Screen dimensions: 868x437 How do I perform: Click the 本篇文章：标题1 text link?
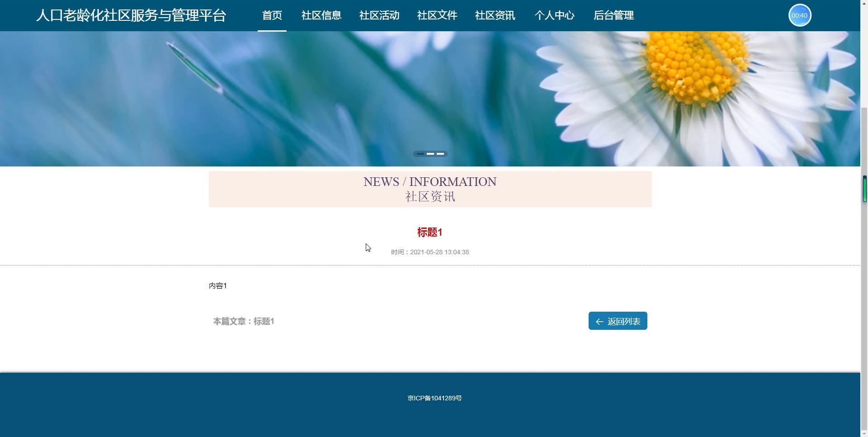click(x=244, y=321)
